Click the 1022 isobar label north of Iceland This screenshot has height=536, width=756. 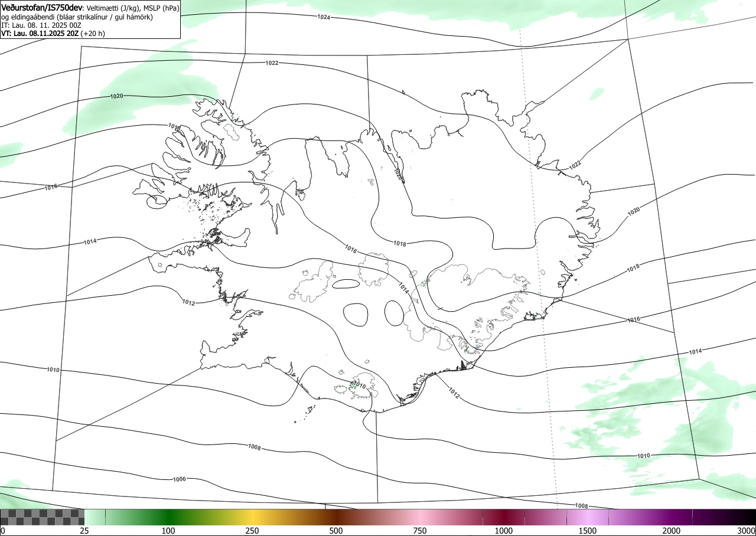point(272,63)
